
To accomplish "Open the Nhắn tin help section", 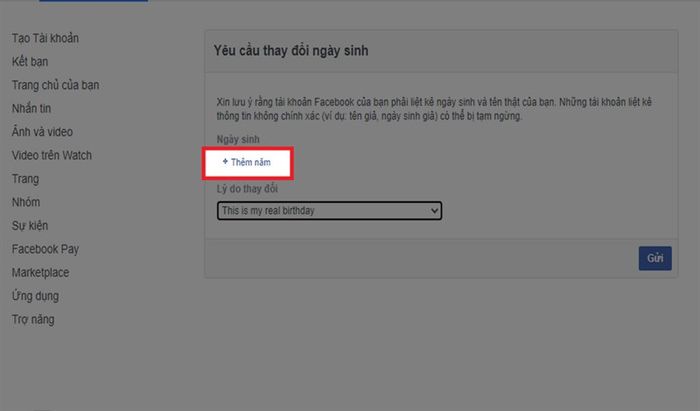I will pyautogui.click(x=31, y=108).
